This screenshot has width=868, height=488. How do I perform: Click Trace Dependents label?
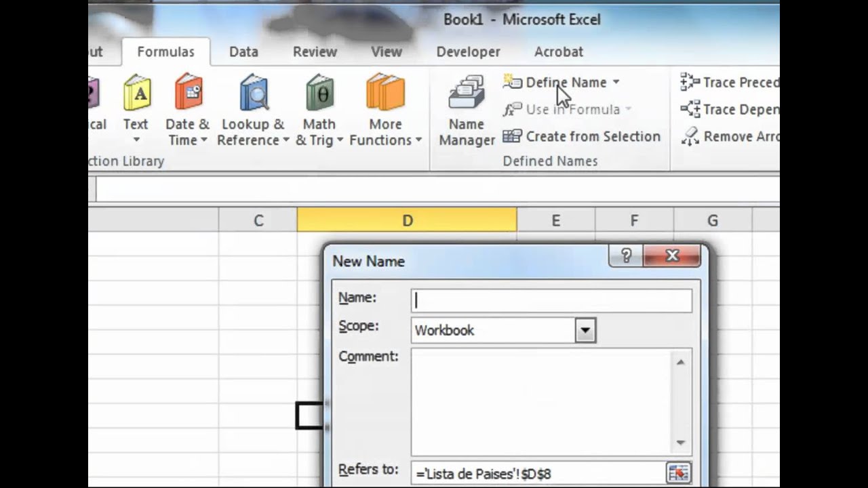pyautogui.click(x=741, y=109)
